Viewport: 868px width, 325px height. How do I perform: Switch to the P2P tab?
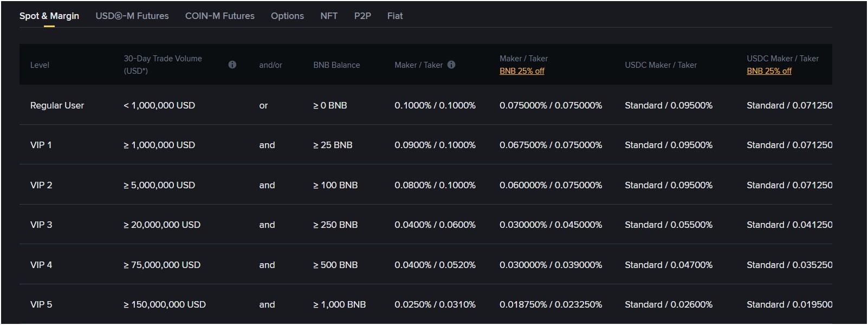coord(362,16)
